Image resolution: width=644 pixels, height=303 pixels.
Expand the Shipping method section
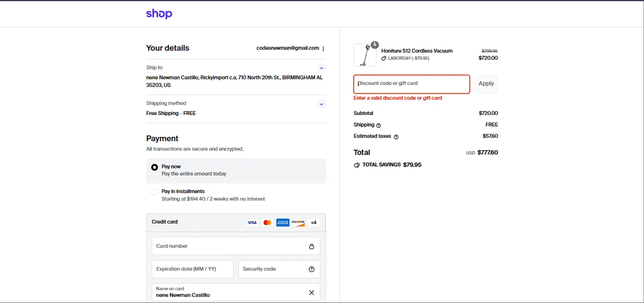322,104
